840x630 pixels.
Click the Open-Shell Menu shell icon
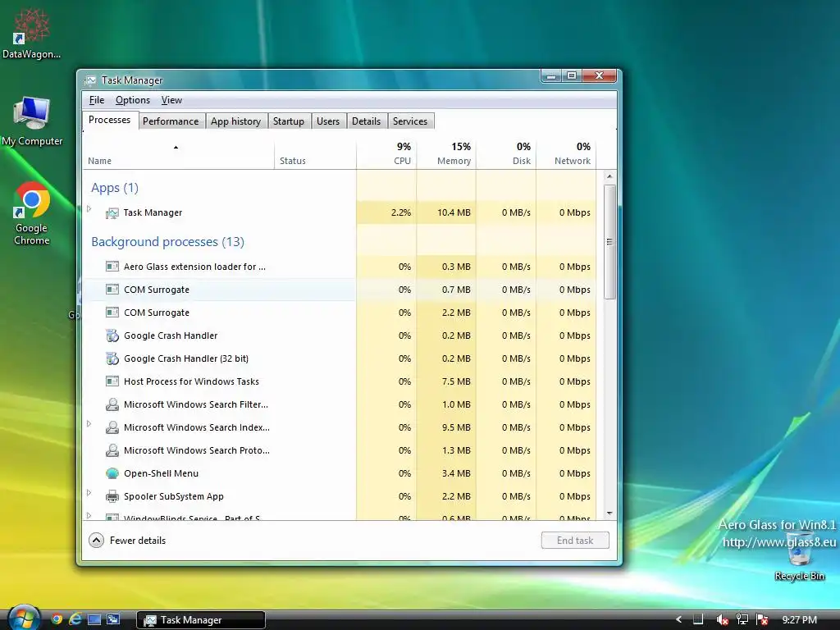(112, 473)
